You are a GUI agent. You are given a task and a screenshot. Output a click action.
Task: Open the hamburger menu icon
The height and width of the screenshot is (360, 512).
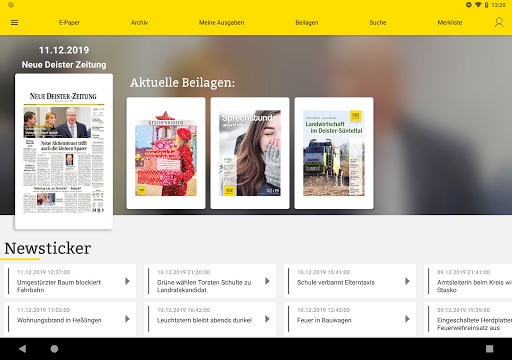(x=14, y=23)
